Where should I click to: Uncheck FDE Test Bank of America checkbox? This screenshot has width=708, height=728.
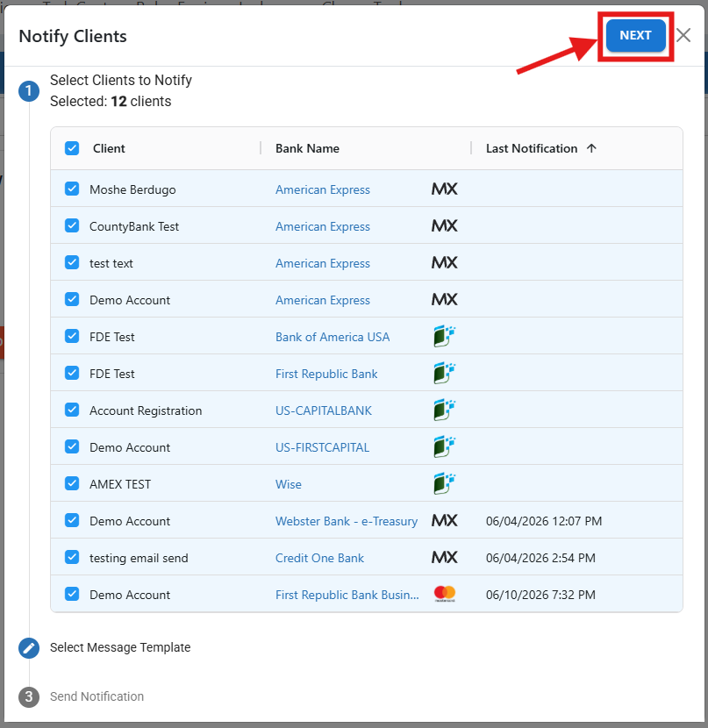click(x=72, y=336)
